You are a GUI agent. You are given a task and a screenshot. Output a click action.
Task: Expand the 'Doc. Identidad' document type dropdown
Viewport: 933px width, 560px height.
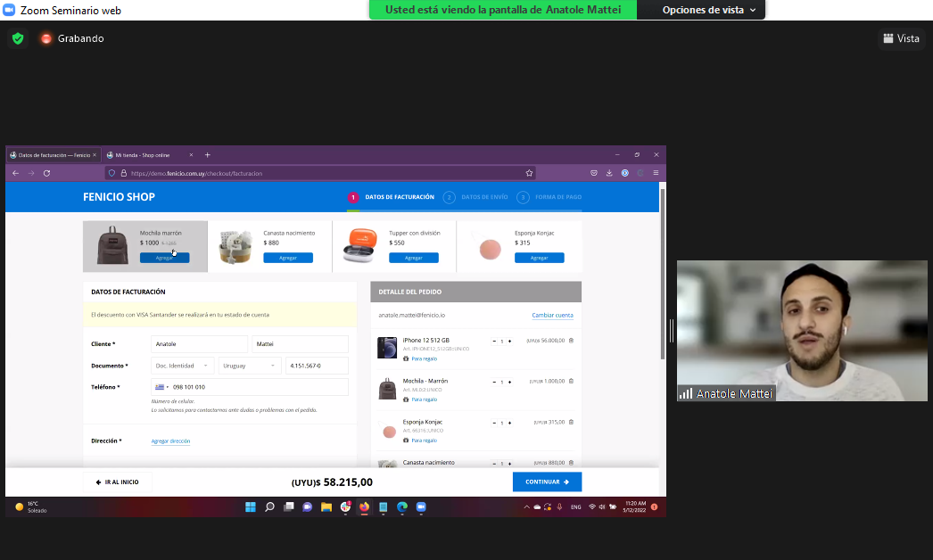pyautogui.click(x=182, y=366)
